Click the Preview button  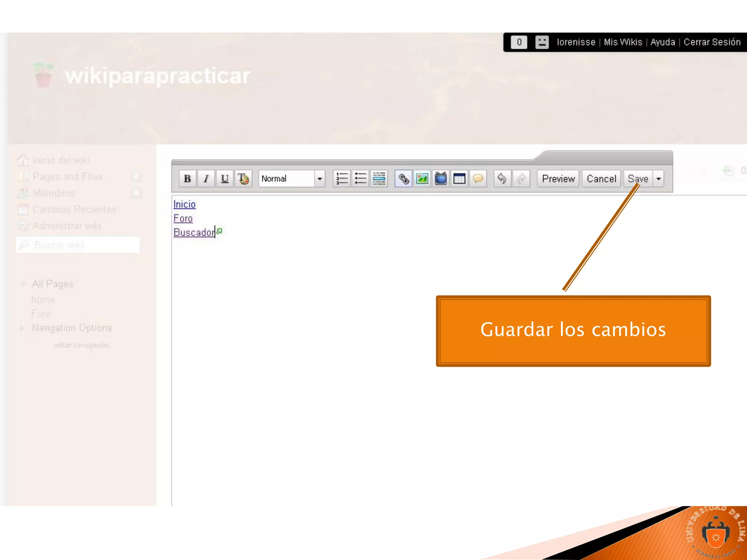[x=558, y=179]
